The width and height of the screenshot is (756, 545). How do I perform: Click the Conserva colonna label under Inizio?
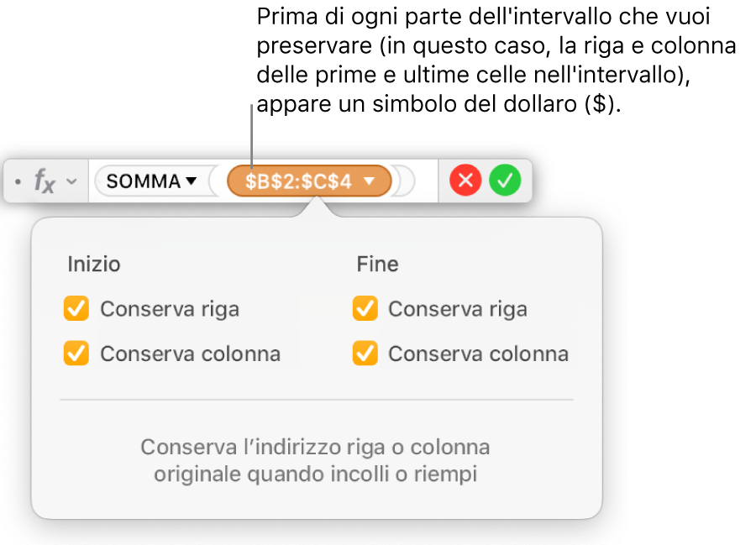click(x=190, y=354)
